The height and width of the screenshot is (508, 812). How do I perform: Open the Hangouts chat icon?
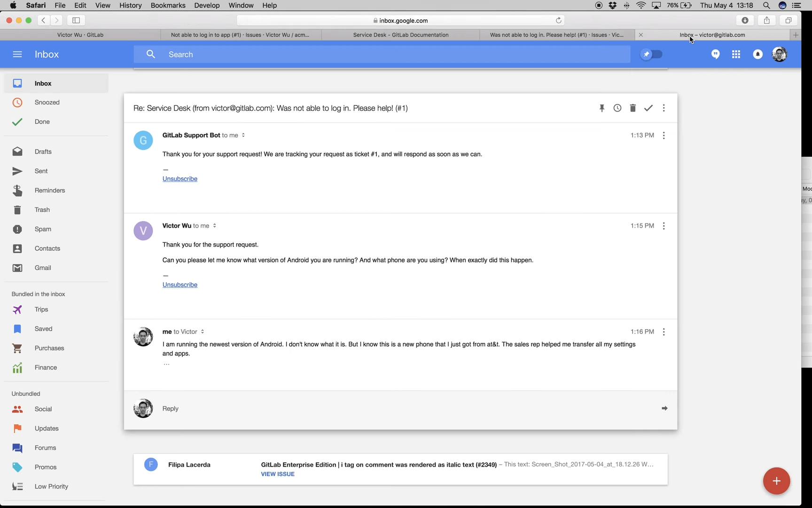click(715, 55)
